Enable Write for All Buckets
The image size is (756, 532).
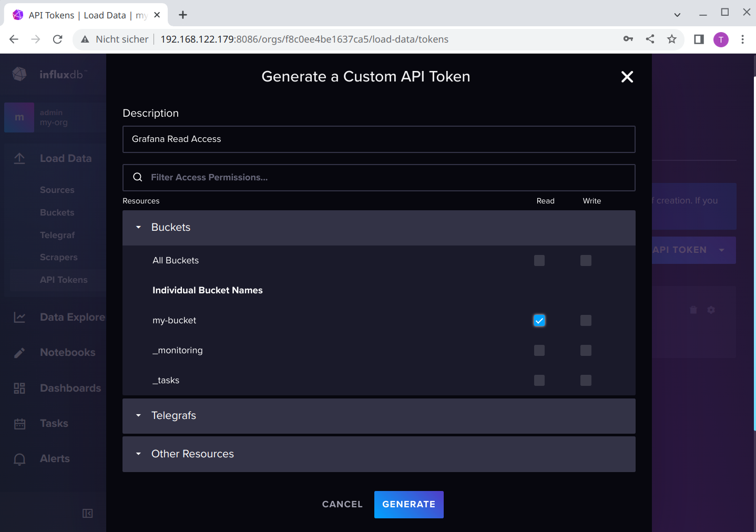tap(586, 261)
